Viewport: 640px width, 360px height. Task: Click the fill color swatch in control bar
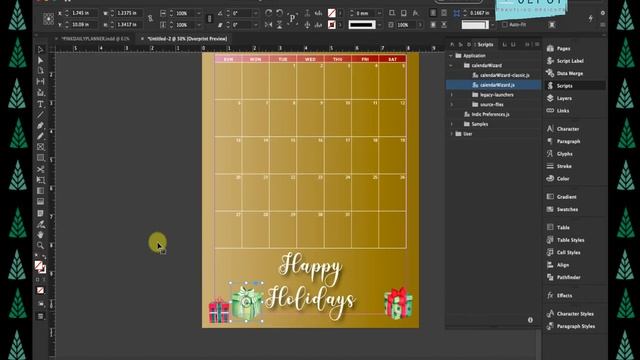pos(331,13)
